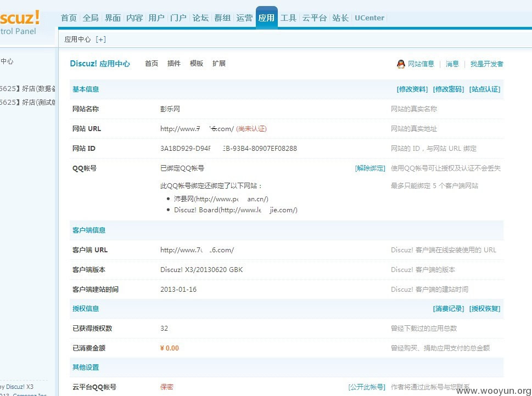Viewport: 532px width, 396px height.
Task: Click the Discuz! X3/20130620 GBK version text
Action: click(x=201, y=270)
